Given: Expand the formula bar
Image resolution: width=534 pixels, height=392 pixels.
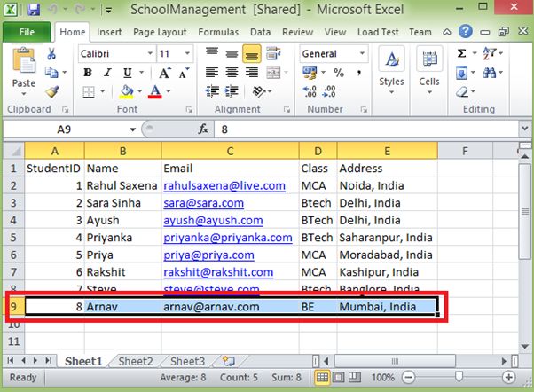Looking at the screenshot, I should (524, 129).
